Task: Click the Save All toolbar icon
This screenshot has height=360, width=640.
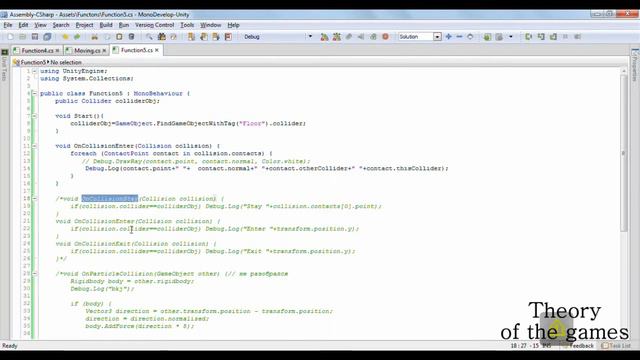Action: pos(47,37)
